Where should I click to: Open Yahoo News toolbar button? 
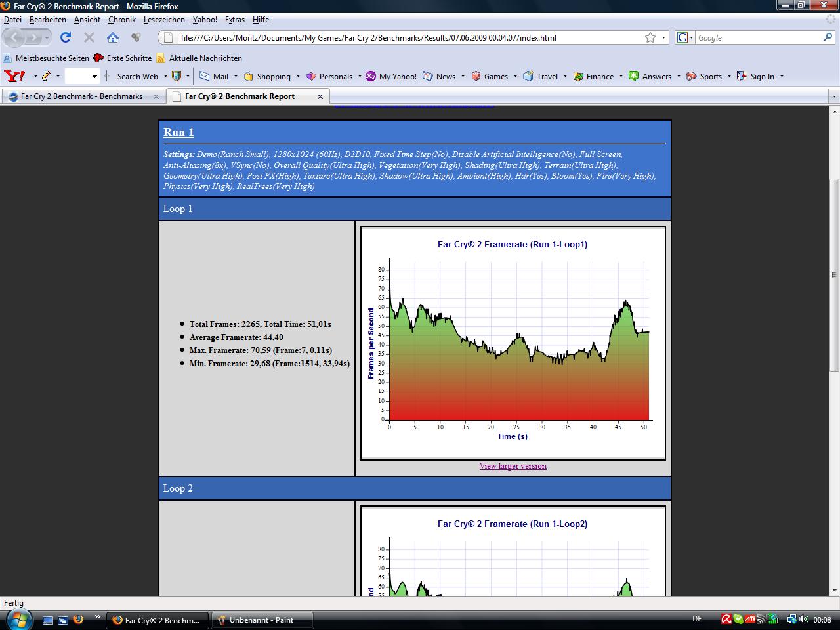point(439,76)
